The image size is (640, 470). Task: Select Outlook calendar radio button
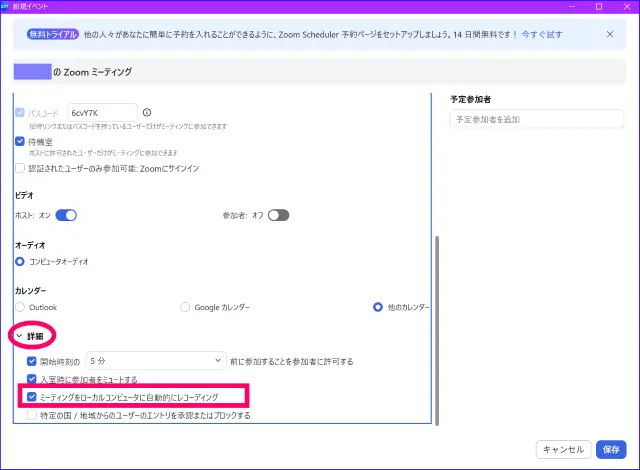coord(20,307)
